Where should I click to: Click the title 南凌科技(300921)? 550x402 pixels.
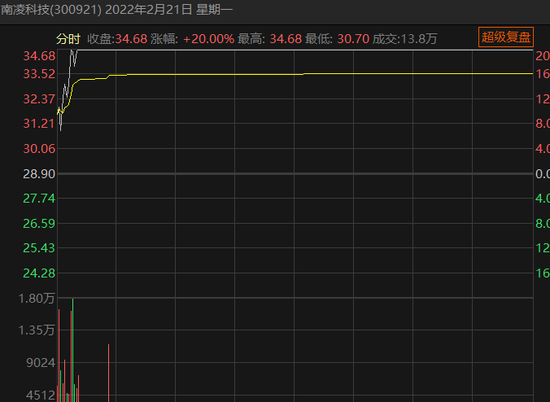pos(51,10)
